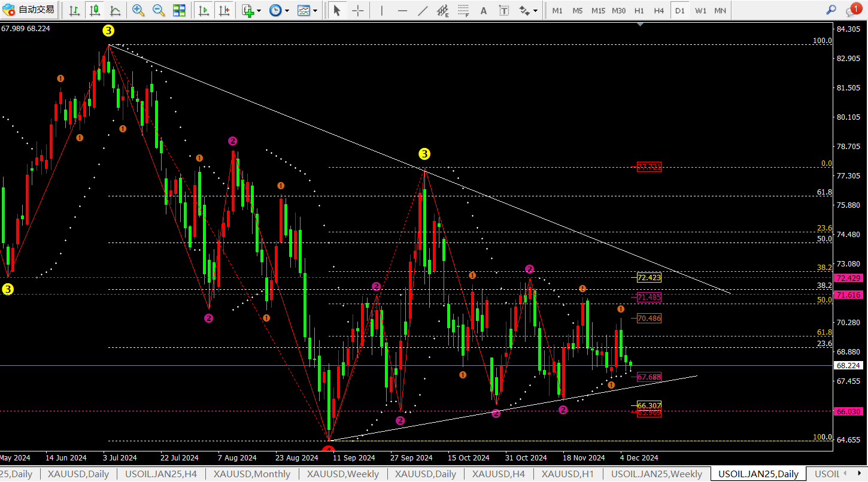This screenshot has height=482, width=868.
Task: Tile the chart windows
Action: click(179, 10)
